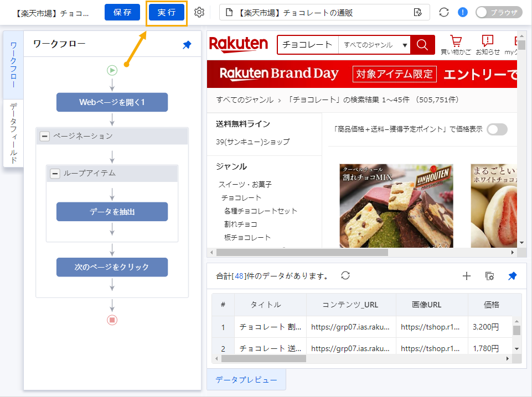Click the workflow stop node icon
The width and height of the screenshot is (532, 397).
click(x=112, y=320)
